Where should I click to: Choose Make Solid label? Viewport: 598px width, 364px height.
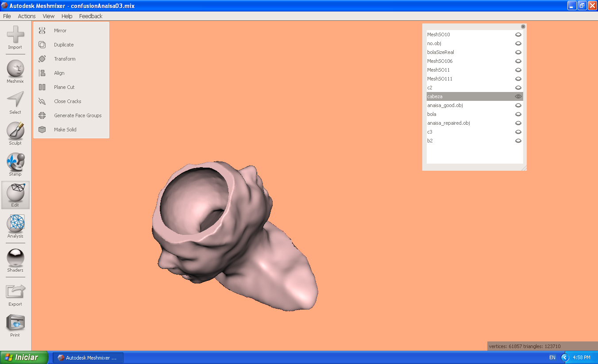click(x=65, y=130)
